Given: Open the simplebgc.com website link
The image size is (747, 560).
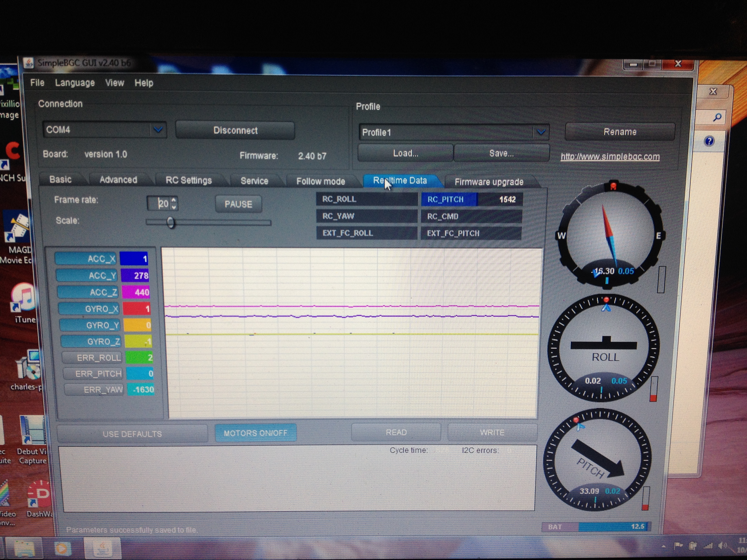Looking at the screenshot, I should [x=610, y=157].
